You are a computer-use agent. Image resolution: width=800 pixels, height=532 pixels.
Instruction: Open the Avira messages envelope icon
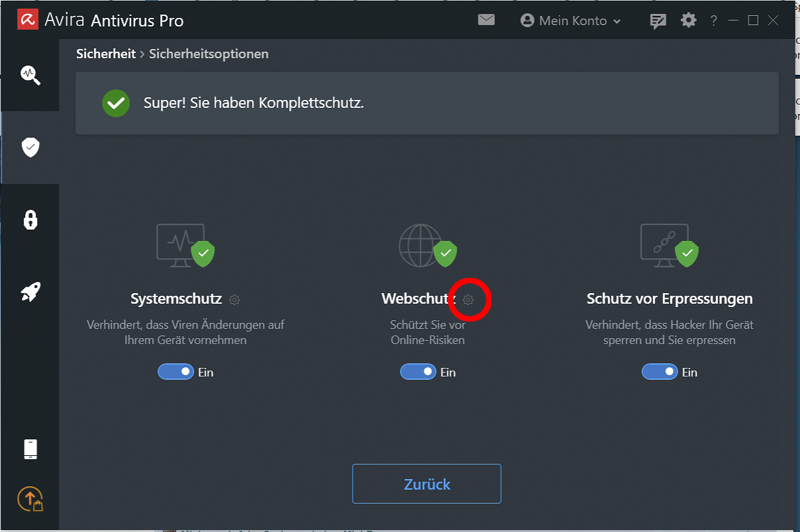coord(486,20)
